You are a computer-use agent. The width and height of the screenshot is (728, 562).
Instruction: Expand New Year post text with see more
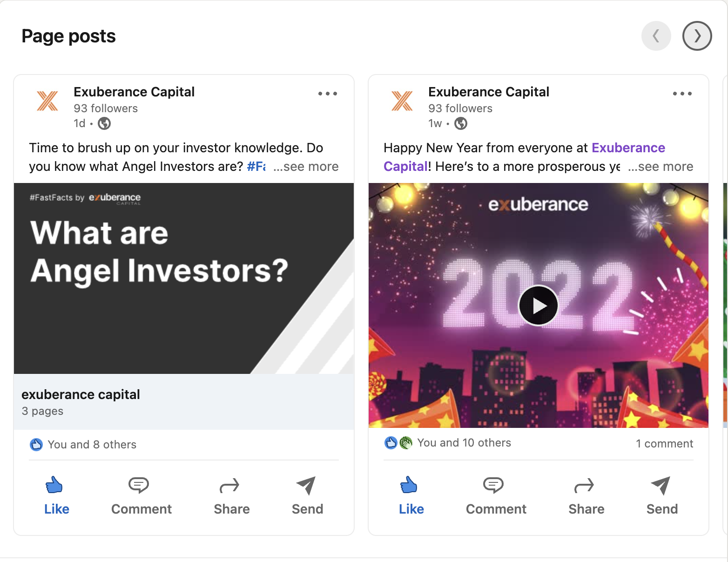coord(661,167)
